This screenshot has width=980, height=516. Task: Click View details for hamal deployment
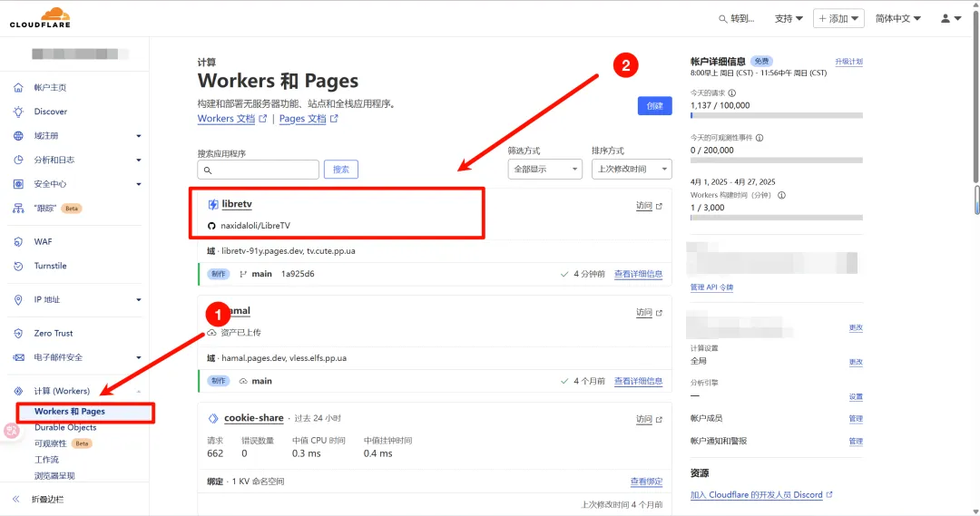point(638,381)
